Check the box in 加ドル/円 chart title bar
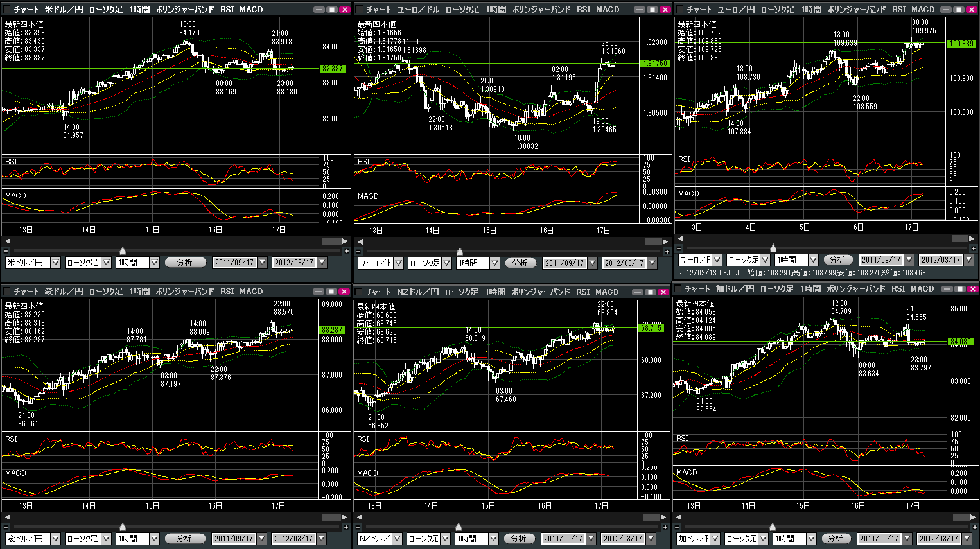Image resolution: width=980 pixels, height=549 pixels. coord(678,289)
